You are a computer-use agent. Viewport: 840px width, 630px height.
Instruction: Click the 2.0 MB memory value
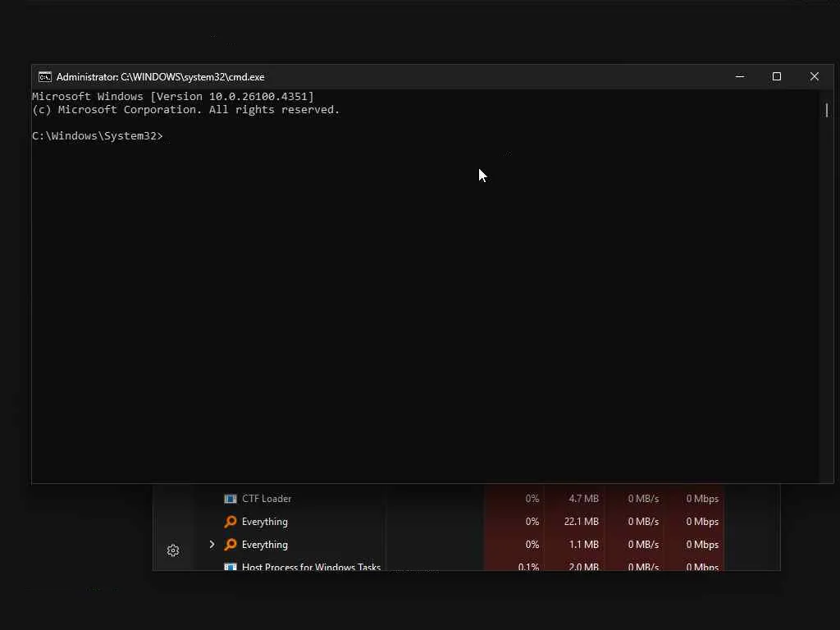click(583, 566)
